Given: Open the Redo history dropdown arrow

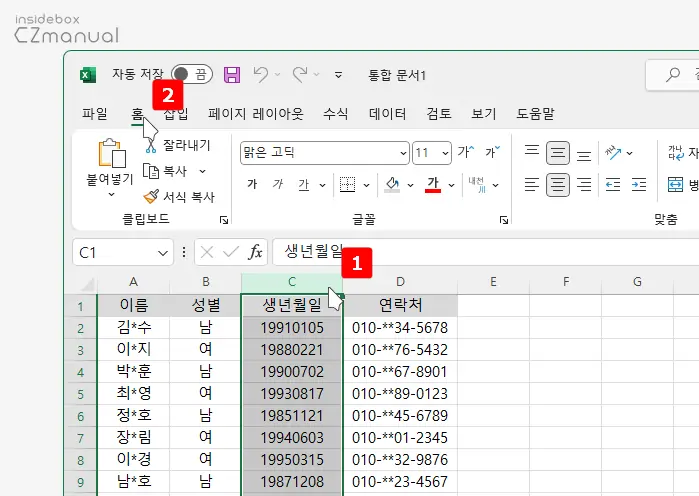Looking at the screenshot, I should point(317,74).
